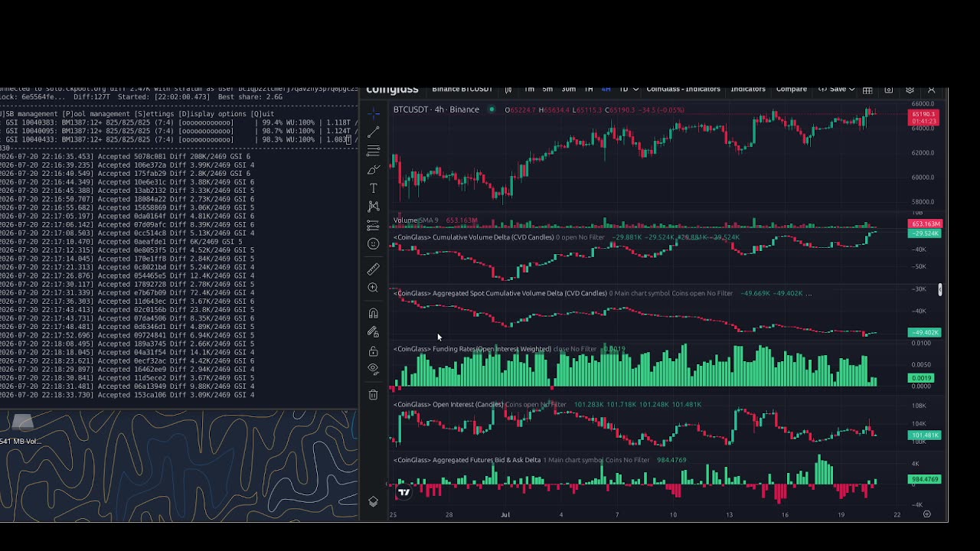Select the 1m timeframe

click(x=529, y=90)
